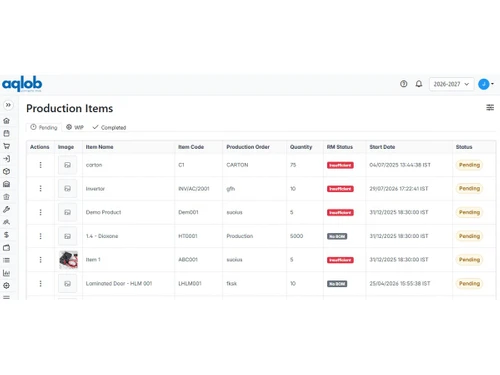Open actions menu for 1,4 - Dioxane row
Screen dimensions: 500x375
coord(40,236)
